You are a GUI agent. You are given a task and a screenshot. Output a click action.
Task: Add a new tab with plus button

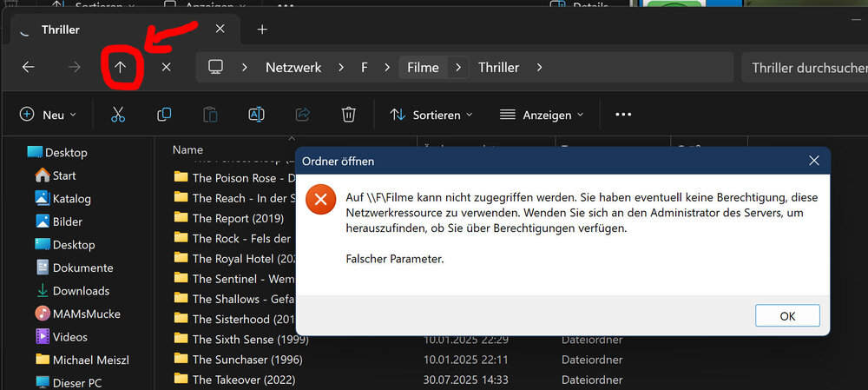pyautogui.click(x=262, y=30)
